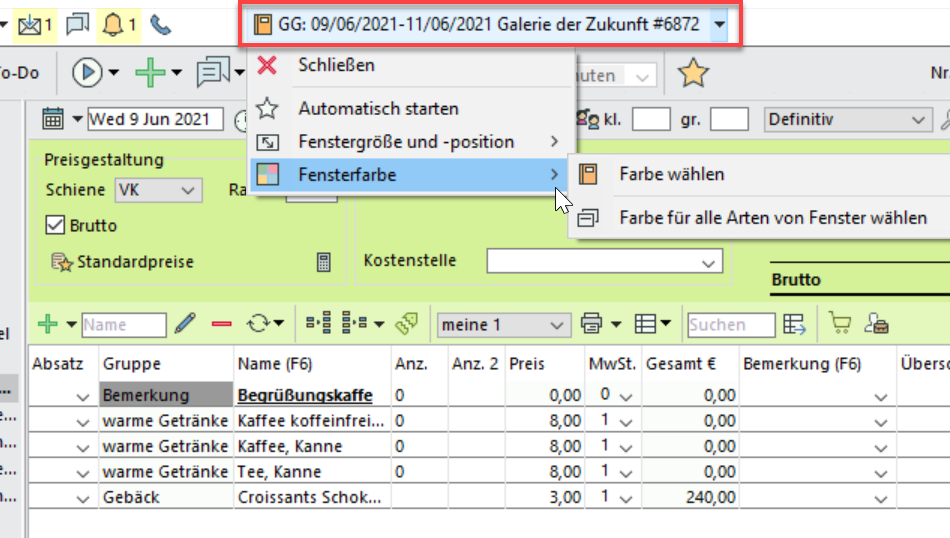Click the calculator icon beside Standardpreise
Screen dimensions: 950x538
tap(324, 262)
